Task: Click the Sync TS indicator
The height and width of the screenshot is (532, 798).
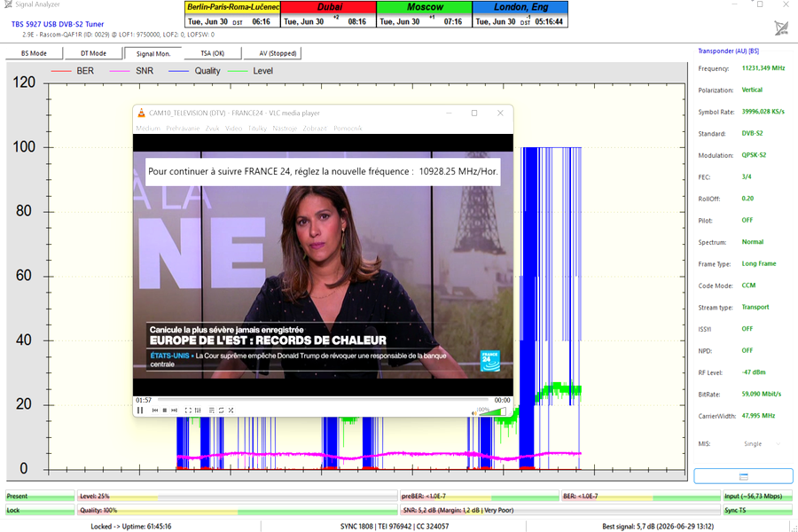Action: [758, 510]
